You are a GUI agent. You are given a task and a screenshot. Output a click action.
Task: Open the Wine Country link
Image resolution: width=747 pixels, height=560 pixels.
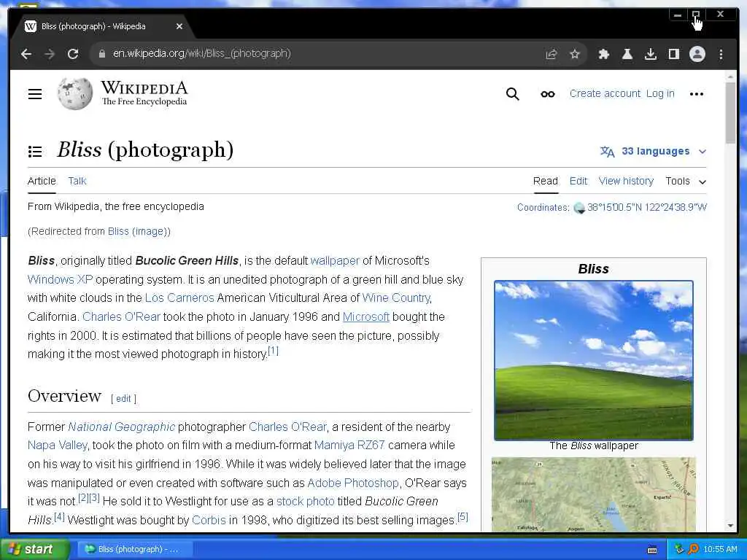(396, 298)
